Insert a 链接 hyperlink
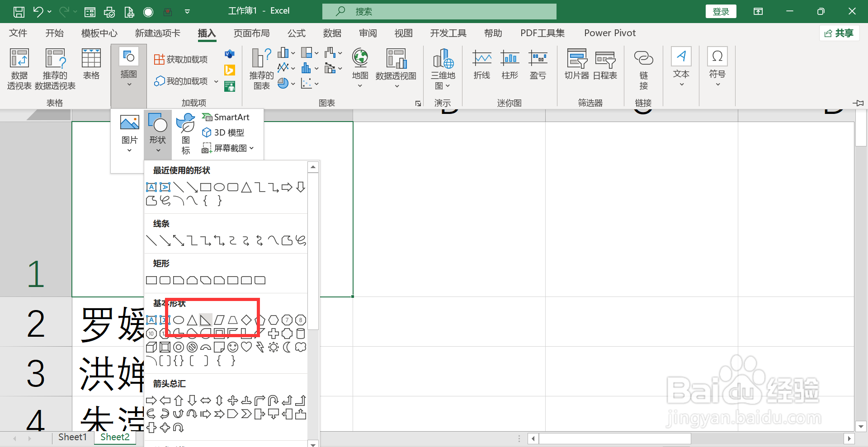The image size is (868, 447). click(x=643, y=69)
